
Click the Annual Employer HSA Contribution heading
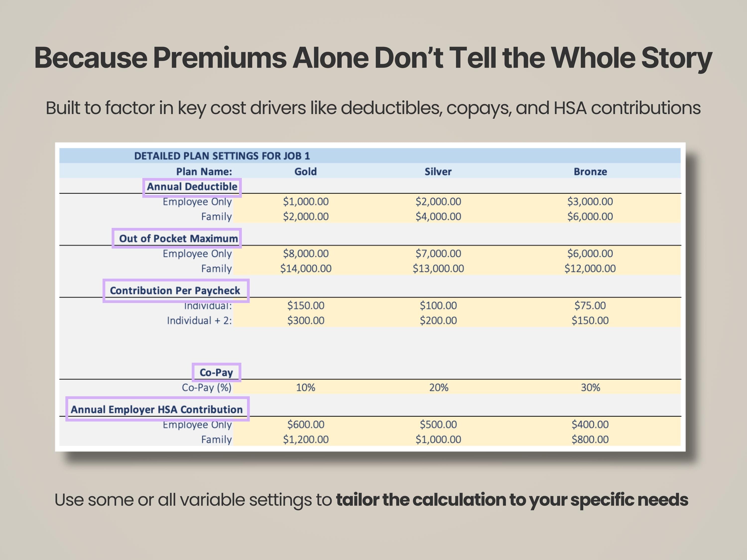coord(157,409)
